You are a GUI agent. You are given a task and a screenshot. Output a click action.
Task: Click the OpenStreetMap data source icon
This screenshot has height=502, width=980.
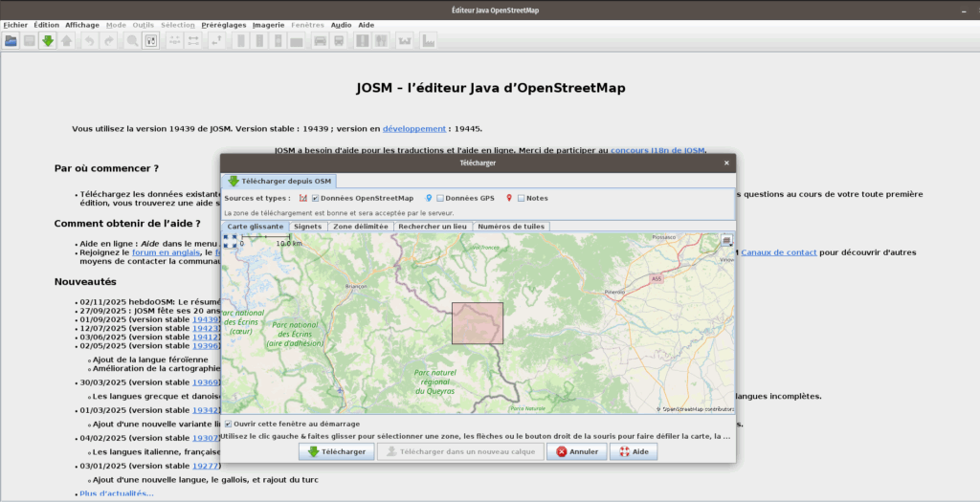(x=303, y=198)
